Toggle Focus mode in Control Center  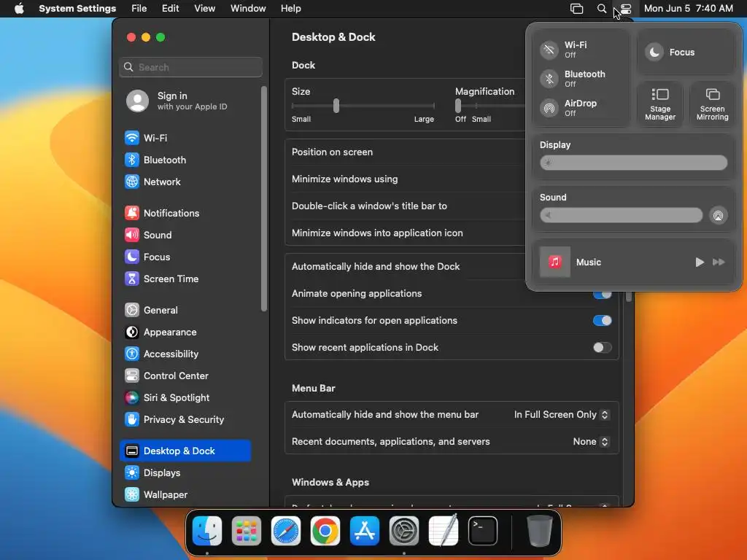[654, 52]
